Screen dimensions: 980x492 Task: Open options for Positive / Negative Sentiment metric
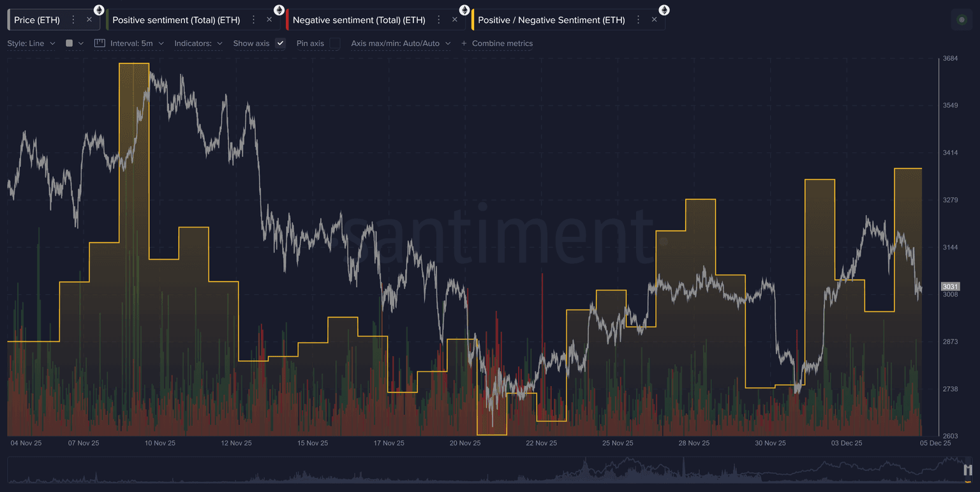click(638, 20)
